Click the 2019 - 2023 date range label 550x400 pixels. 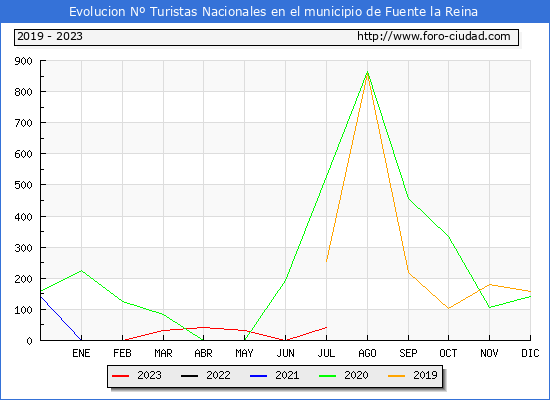[x=50, y=36]
